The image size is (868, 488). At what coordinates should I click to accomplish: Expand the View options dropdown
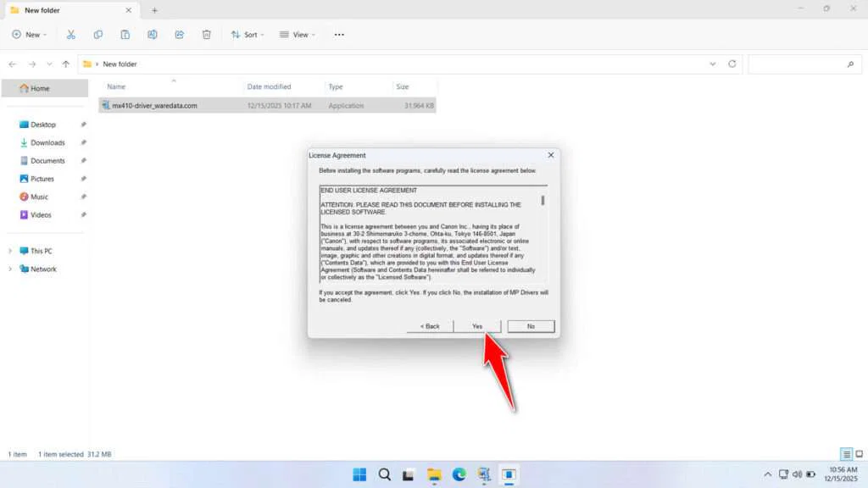pos(298,35)
